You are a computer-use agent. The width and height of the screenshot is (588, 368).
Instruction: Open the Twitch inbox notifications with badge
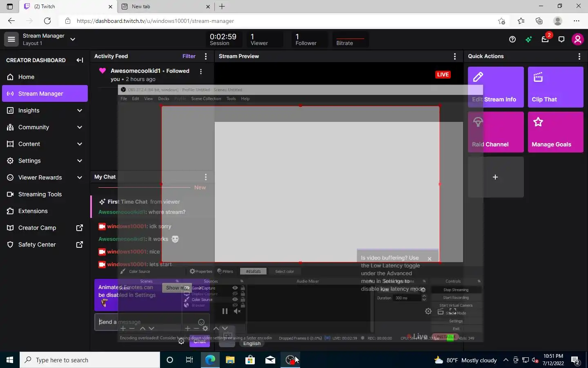point(545,39)
